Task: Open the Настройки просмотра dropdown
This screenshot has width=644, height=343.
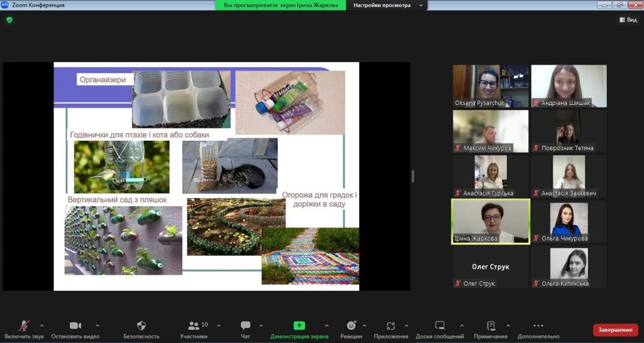Action: (386, 5)
